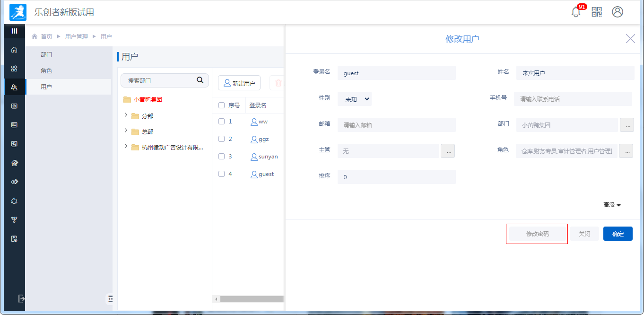Open the user profile avatar icon
Screen dimensions: 644x315
click(x=618, y=12)
